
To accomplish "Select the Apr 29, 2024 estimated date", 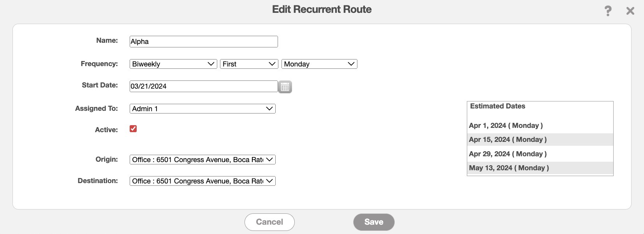I will point(508,154).
